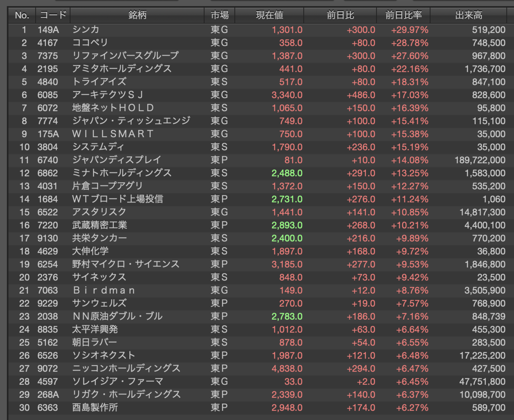
Task: Click ソレイジア・ファーマ stock name
Action: 118,381
